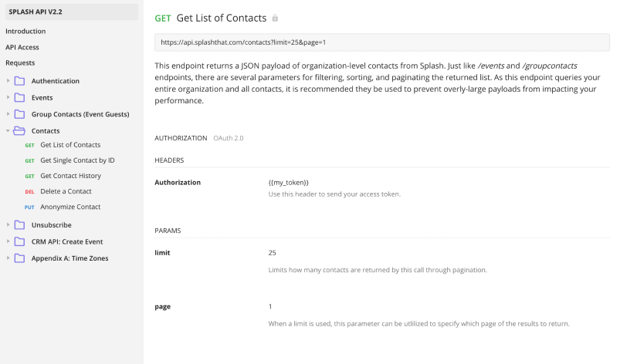Expand the Authentication tree arrow

(x=8, y=81)
